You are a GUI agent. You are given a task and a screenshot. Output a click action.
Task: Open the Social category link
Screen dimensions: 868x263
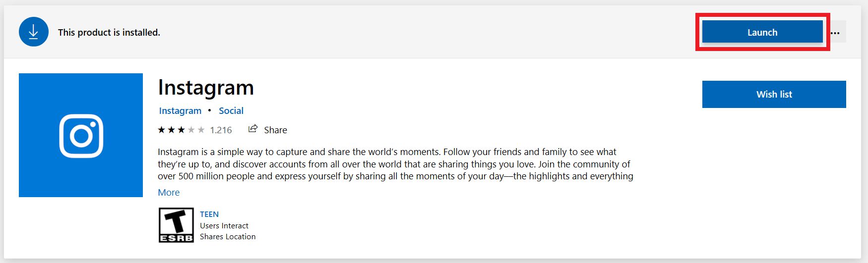click(231, 111)
